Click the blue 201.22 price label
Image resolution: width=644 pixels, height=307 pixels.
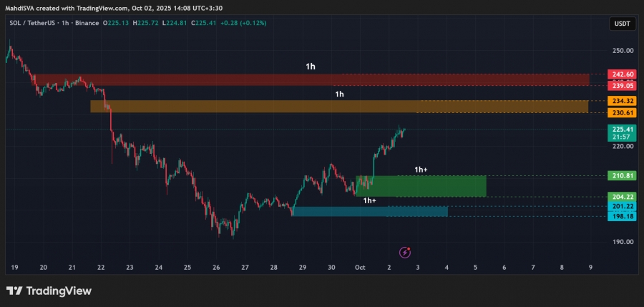[x=621, y=207]
